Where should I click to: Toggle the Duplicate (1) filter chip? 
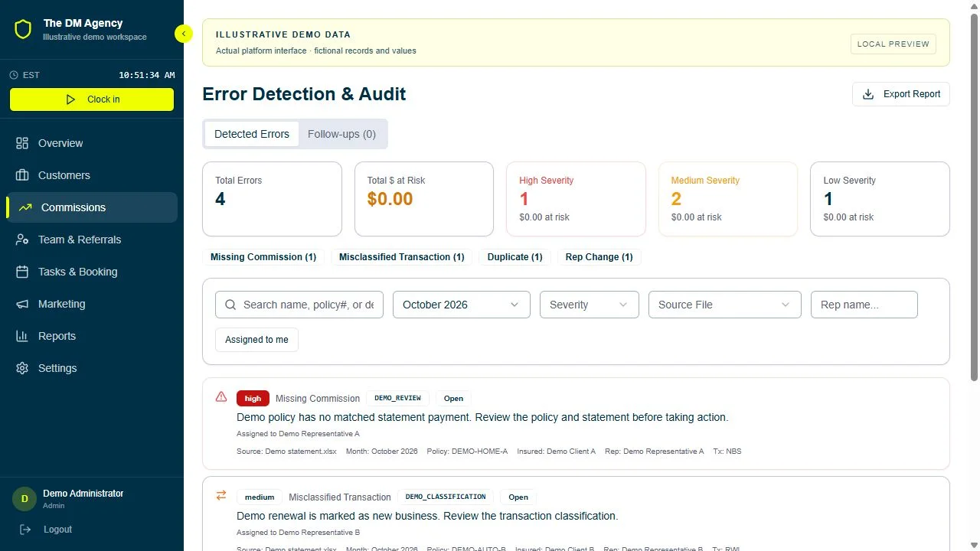515,257
